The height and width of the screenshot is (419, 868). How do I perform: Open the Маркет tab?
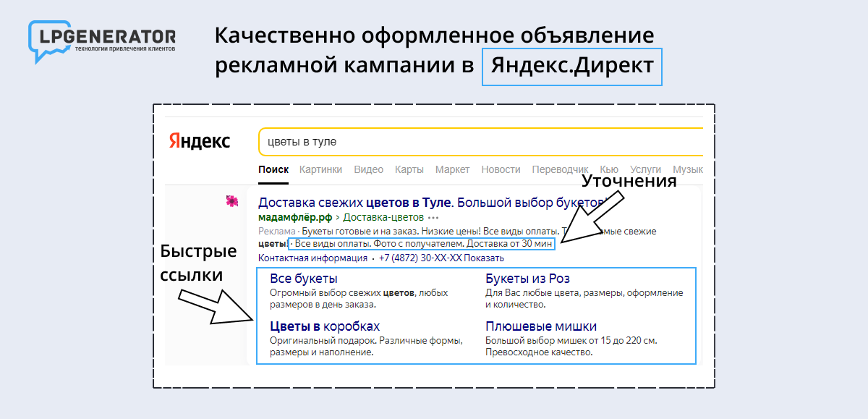[452, 169]
